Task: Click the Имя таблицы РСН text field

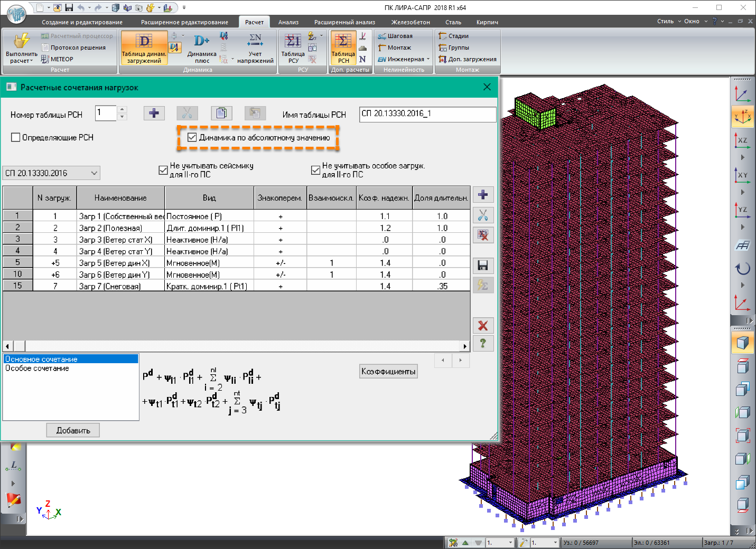Action: click(427, 114)
